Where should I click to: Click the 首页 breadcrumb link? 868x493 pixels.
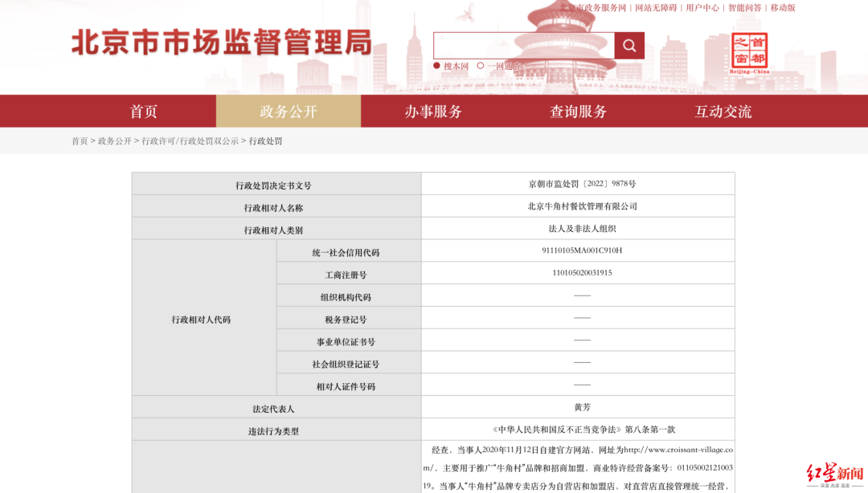pyautogui.click(x=80, y=141)
